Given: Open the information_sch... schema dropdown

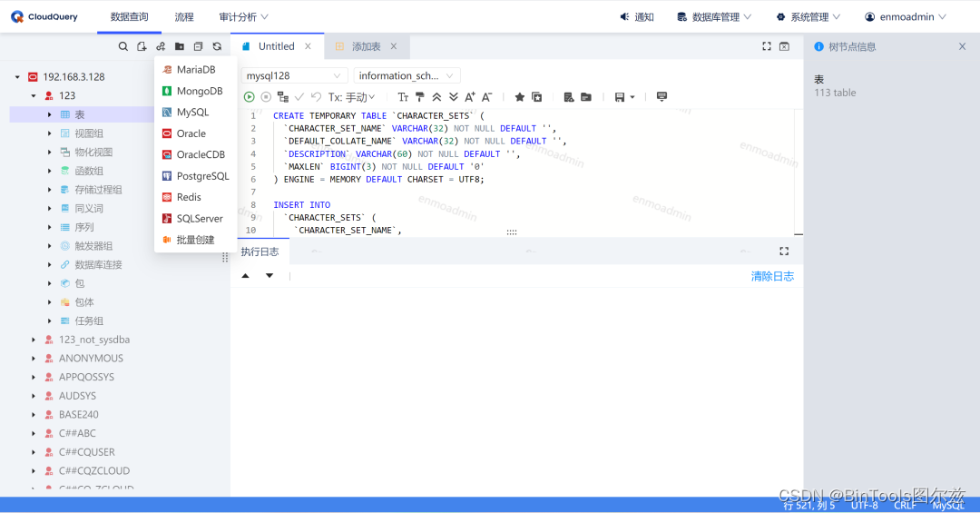Looking at the screenshot, I should [x=407, y=75].
